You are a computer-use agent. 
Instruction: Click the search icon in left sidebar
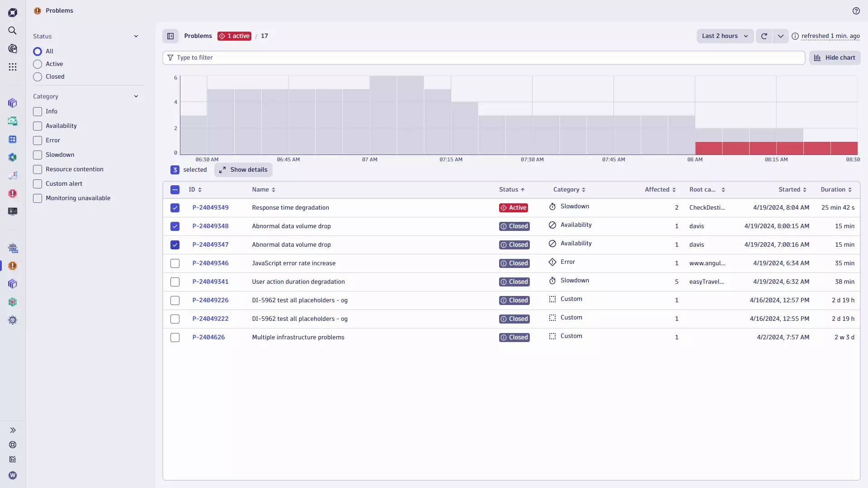(x=13, y=31)
